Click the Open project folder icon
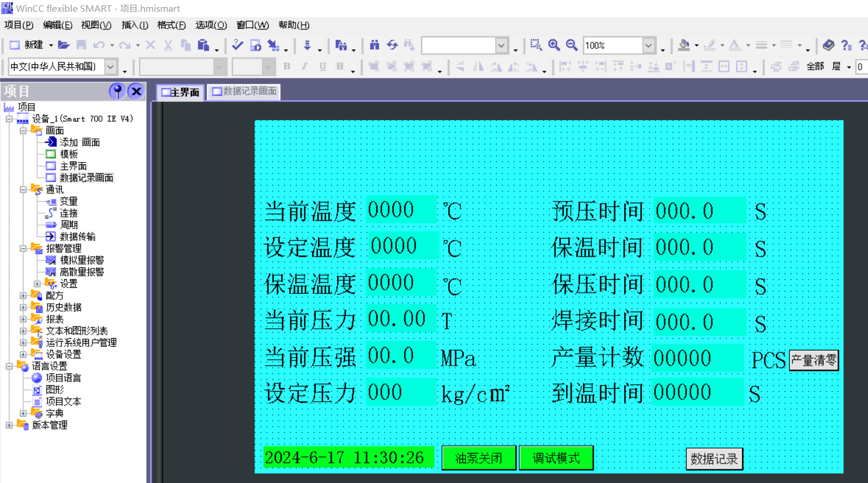This screenshot has width=868, height=483. (x=64, y=45)
